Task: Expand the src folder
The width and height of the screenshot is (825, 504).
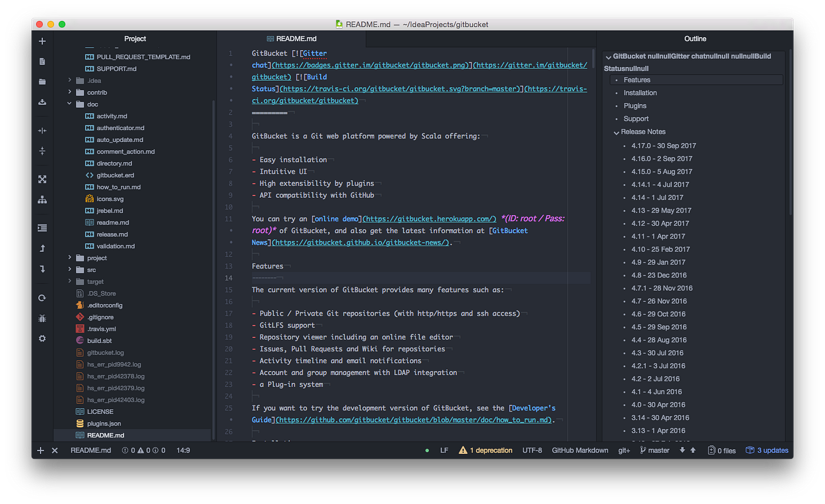Action: (70, 270)
